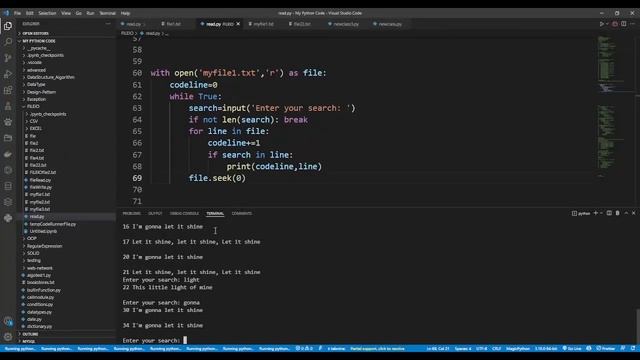Image resolution: width=640 pixels, height=360 pixels.
Task: Click line 69 file.seek(0) in the editor
Action: [217, 178]
